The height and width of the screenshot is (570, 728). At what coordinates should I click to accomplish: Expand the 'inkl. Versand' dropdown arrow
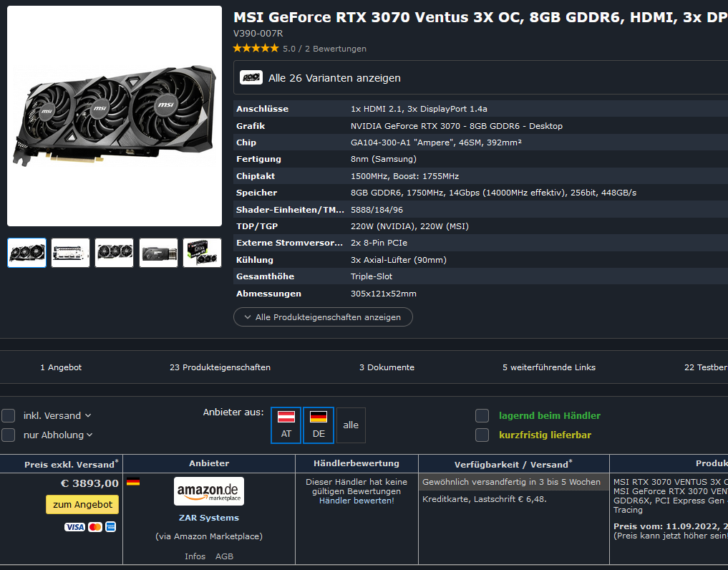[x=88, y=416]
